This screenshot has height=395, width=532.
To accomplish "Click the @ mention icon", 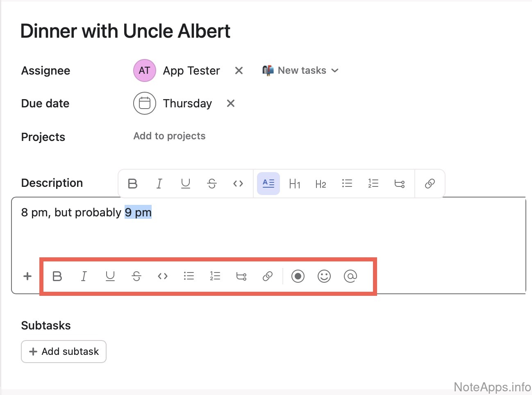I will [x=350, y=276].
